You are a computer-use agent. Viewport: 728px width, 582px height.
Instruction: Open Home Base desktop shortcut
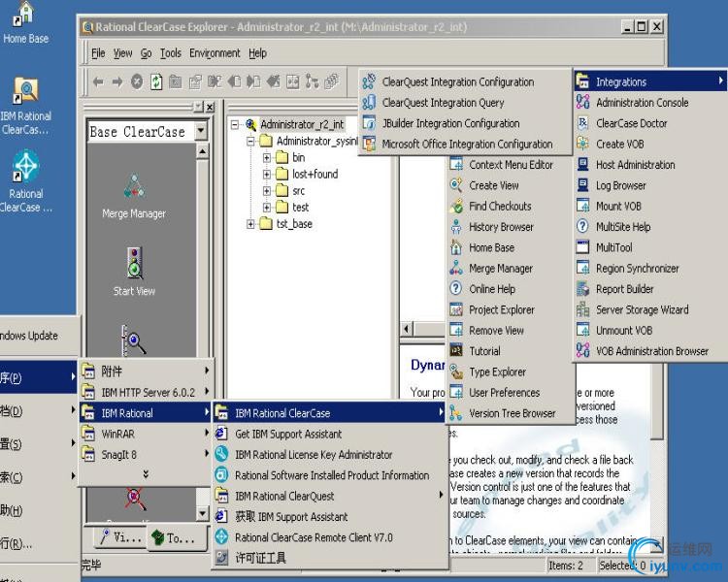click(25, 23)
